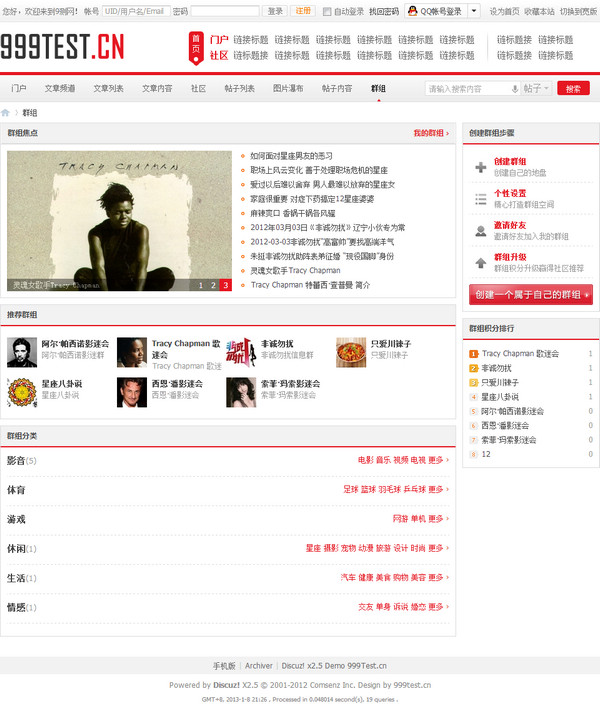Click the orange 注册 register button
600x718 pixels.
(x=303, y=11)
